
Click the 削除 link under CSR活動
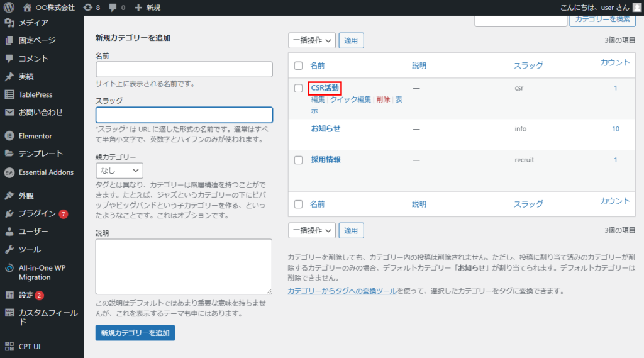pyautogui.click(x=383, y=99)
